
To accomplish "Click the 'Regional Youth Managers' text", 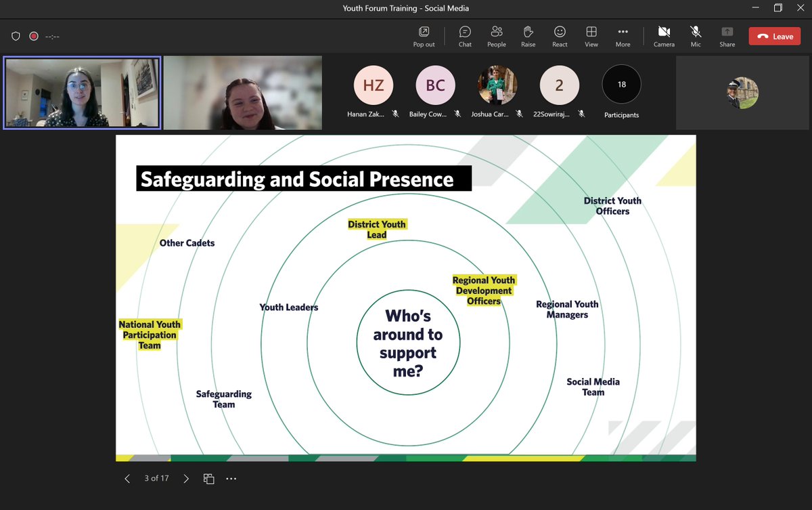I will pyautogui.click(x=567, y=310).
